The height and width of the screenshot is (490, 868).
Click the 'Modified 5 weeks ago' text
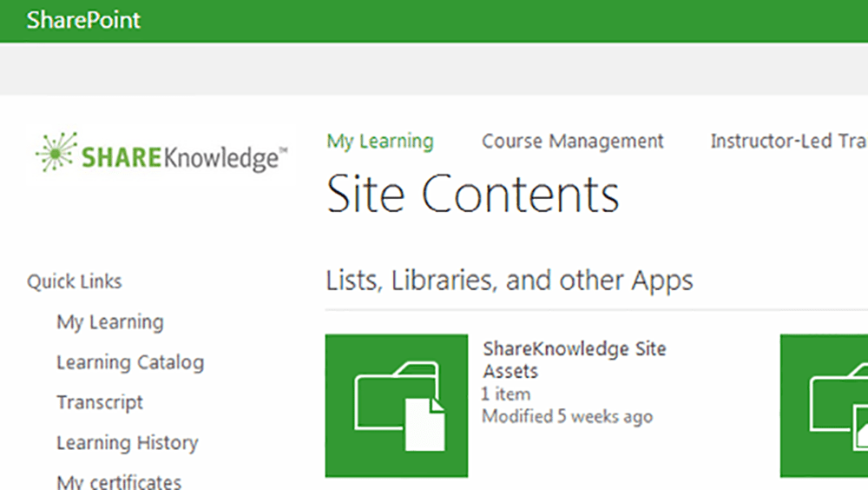pos(567,417)
